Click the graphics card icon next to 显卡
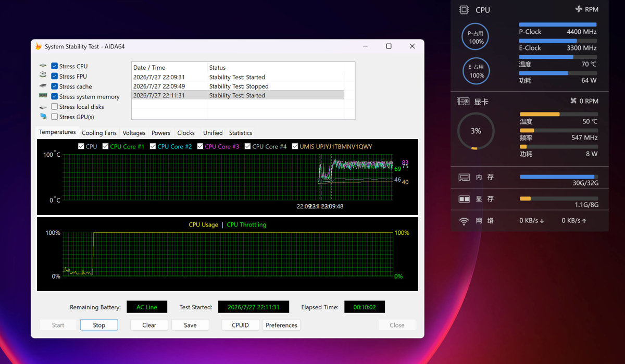This screenshot has height=364, width=625. click(464, 102)
